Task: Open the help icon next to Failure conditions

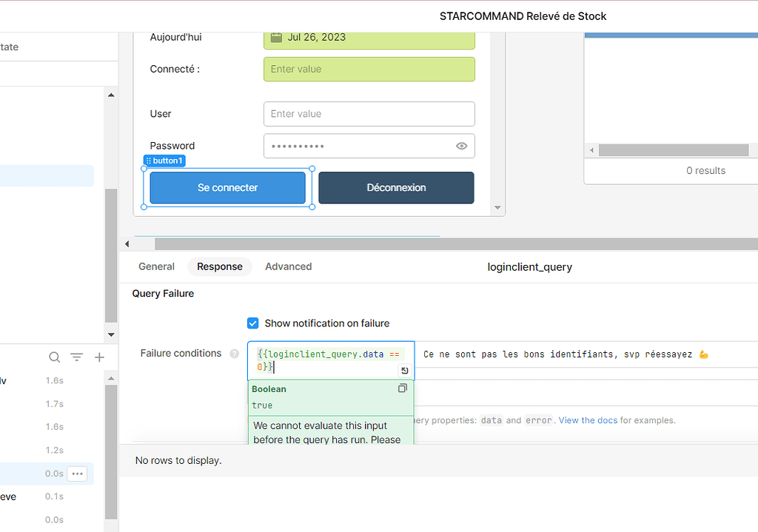Action: click(x=234, y=353)
